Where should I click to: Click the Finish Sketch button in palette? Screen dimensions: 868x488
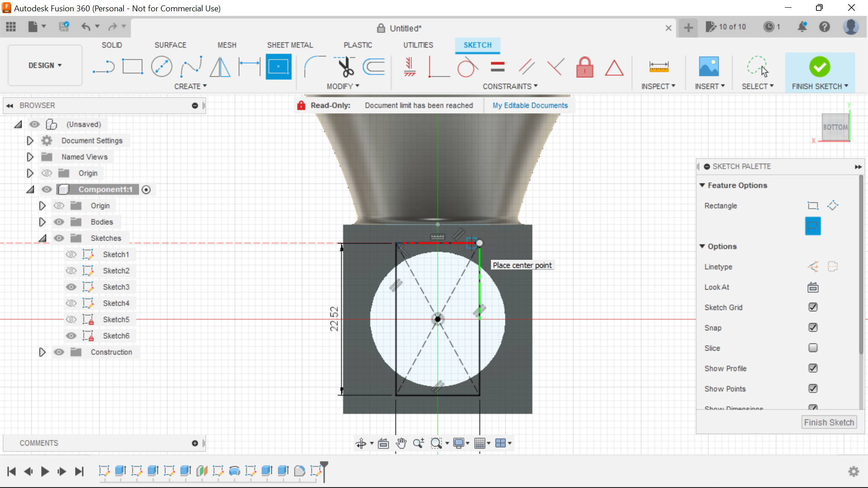[829, 422]
